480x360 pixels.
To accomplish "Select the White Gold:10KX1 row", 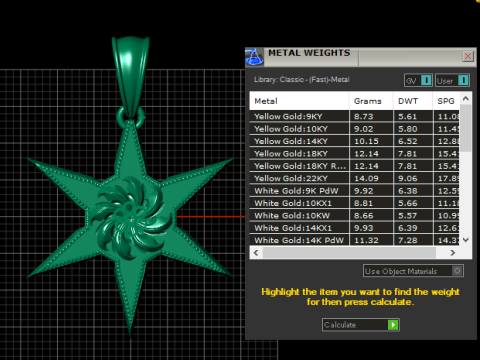I will pos(354,203).
